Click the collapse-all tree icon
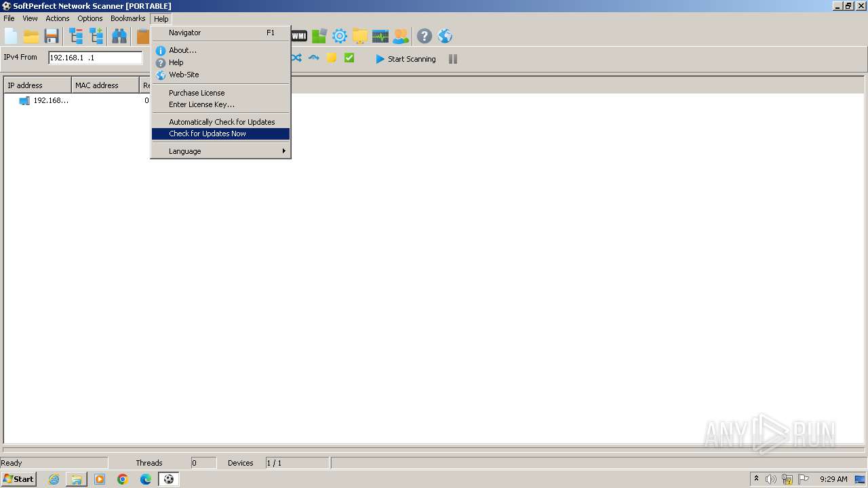The height and width of the screenshot is (488, 868). tap(76, 36)
